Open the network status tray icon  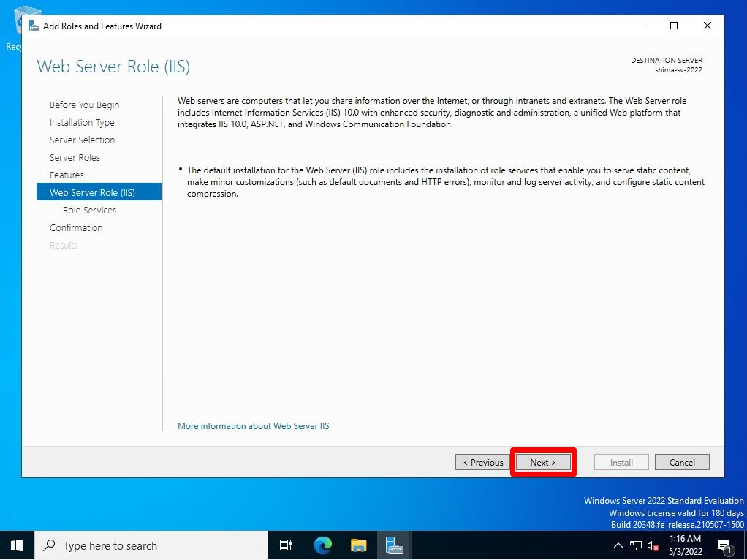coord(635,545)
